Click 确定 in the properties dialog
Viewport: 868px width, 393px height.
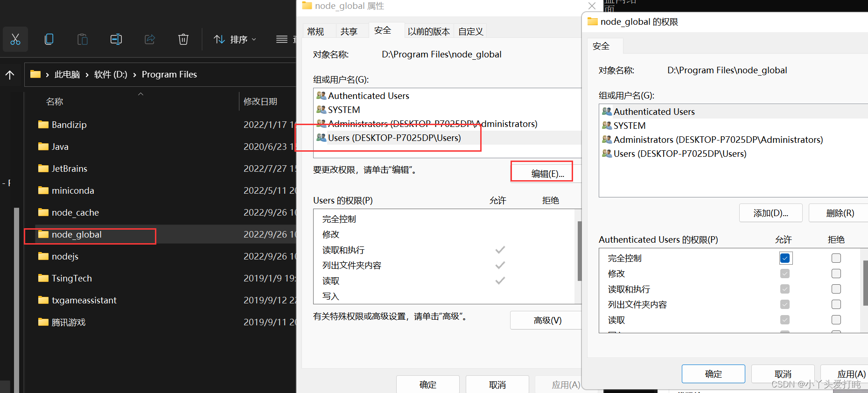pyautogui.click(x=428, y=384)
